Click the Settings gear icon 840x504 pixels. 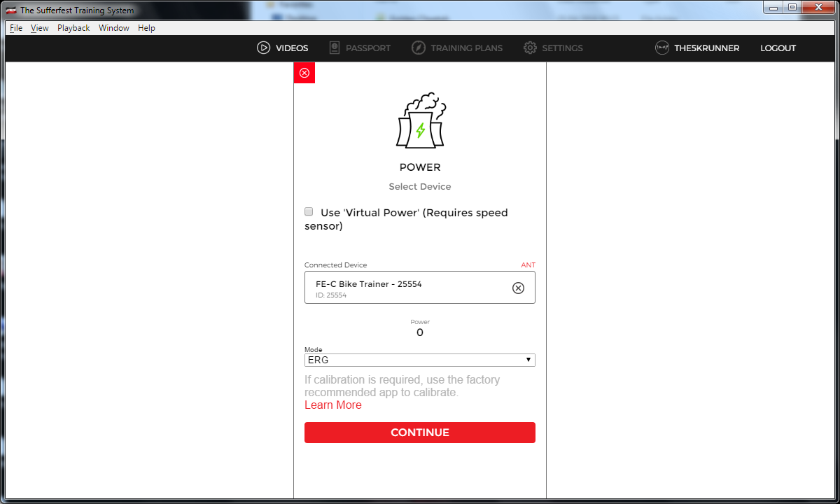(530, 48)
